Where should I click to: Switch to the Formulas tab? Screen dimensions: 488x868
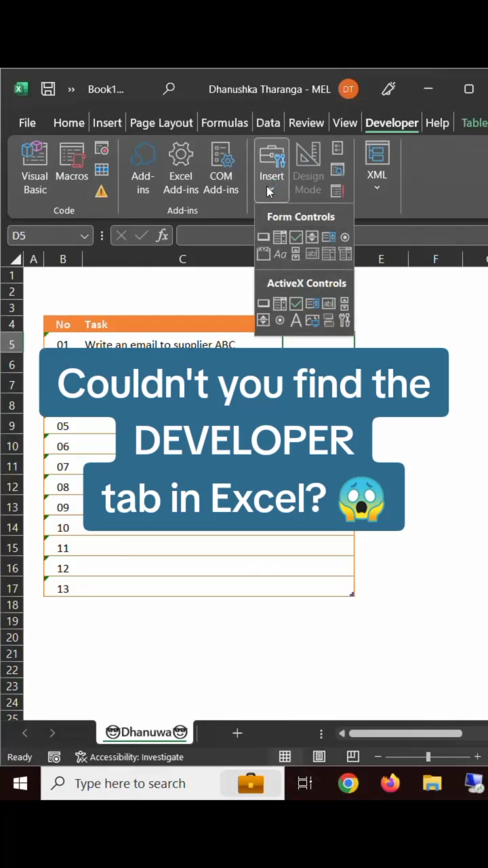coord(224,123)
